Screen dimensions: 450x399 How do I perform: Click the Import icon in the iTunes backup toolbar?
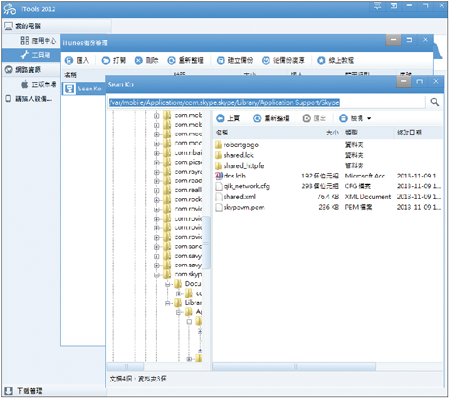pyautogui.click(x=69, y=60)
